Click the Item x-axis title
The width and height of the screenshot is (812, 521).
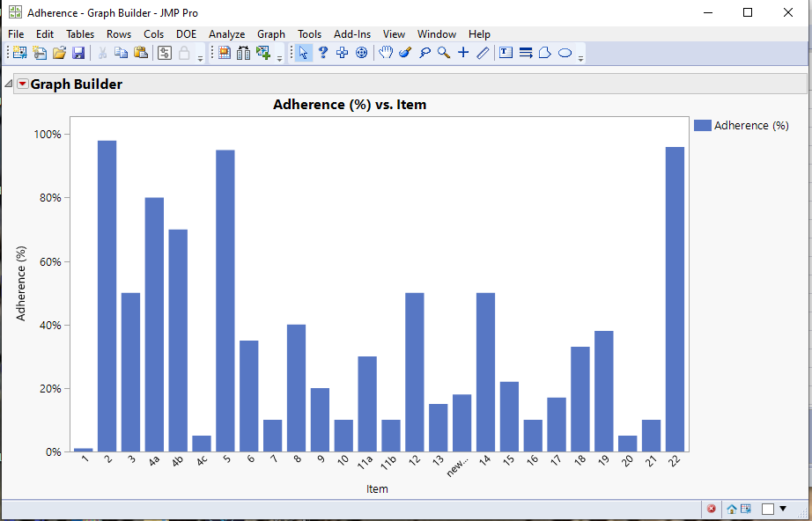tap(377, 489)
